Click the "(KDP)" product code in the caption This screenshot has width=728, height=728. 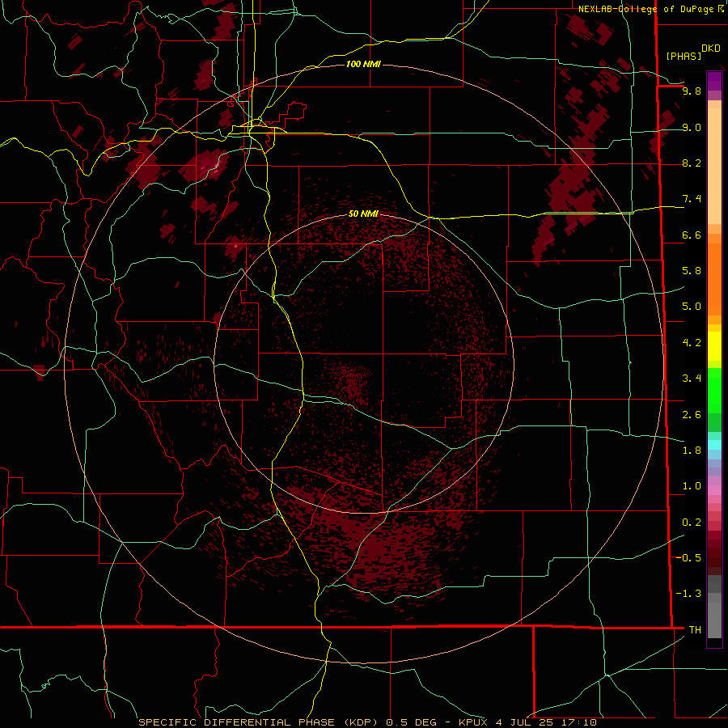click(362, 722)
